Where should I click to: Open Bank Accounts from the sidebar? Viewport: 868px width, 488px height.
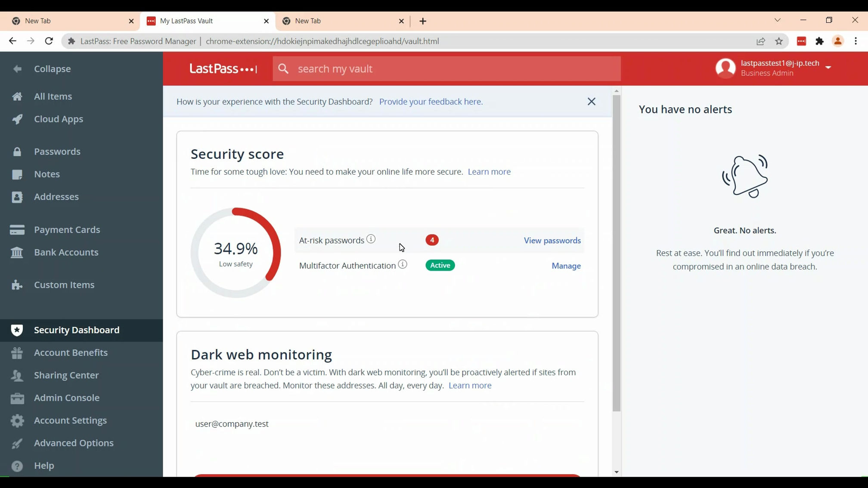(66, 252)
